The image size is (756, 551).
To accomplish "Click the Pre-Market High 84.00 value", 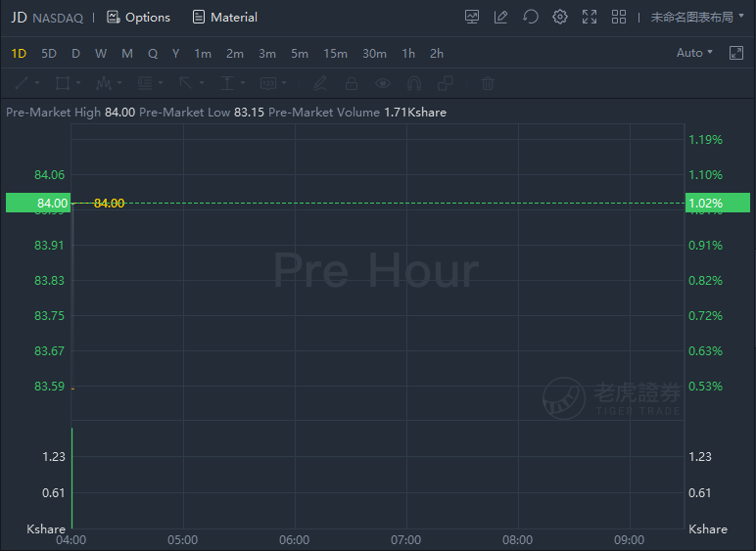I will pos(120,113).
